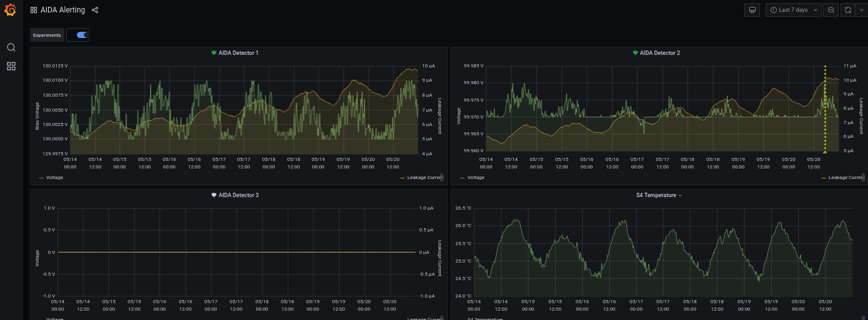Image resolution: width=868 pixels, height=320 pixels.
Task: Click the Grafana logo home icon
Action: tap(11, 11)
